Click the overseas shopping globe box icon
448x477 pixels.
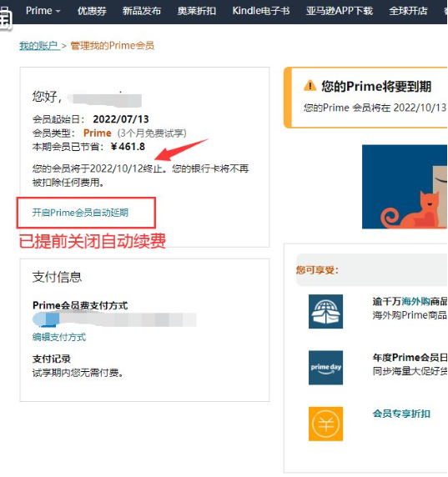coord(325,312)
